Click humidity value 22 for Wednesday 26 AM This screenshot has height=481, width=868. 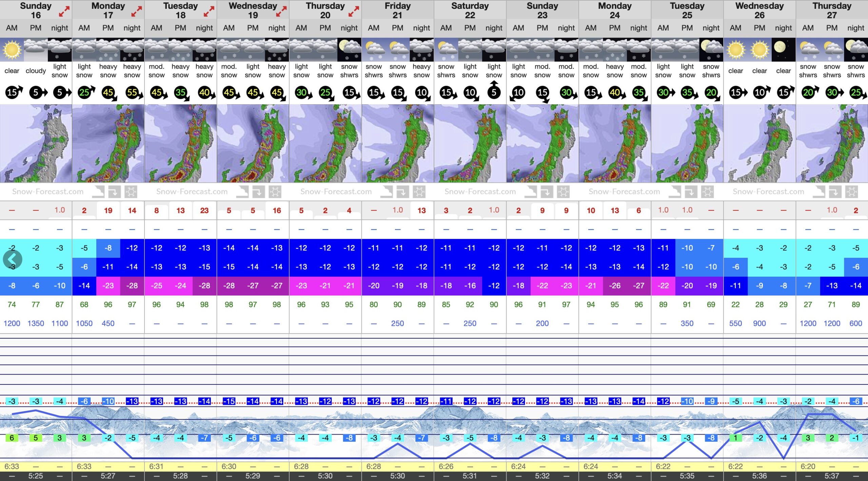pos(735,305)
